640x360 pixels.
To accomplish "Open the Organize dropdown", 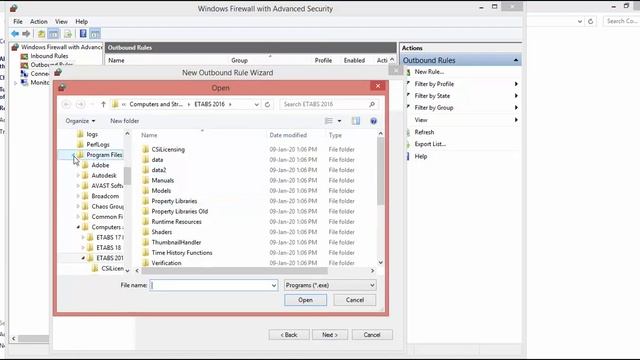I will [x=80, y=121].
